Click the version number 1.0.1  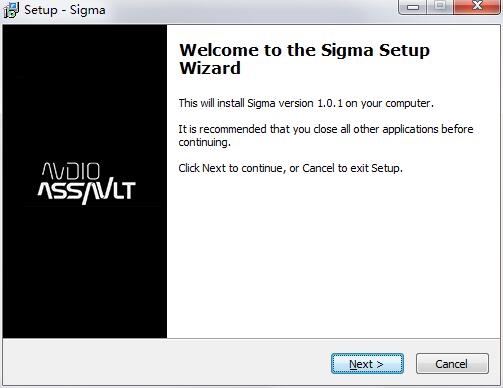click(330, 103)
